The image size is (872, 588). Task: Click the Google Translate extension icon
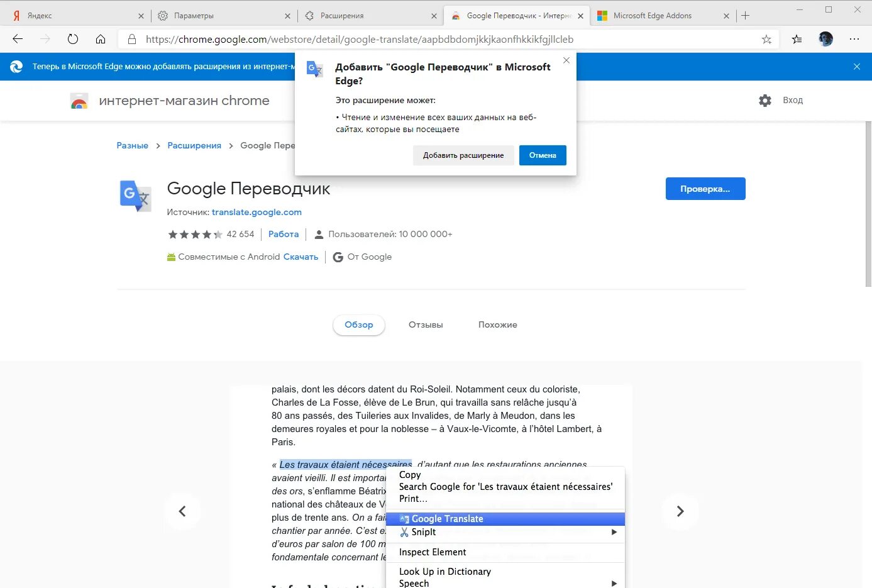tap(135, 196)
